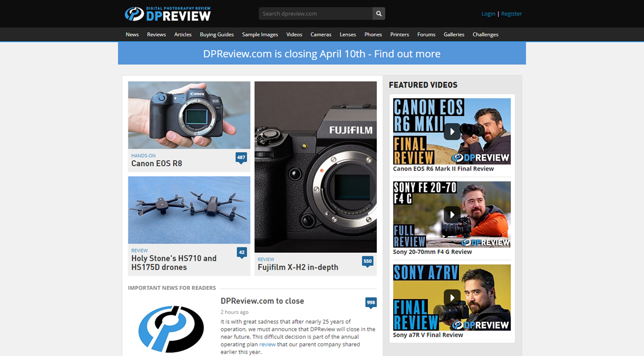
Task: Open the DPReview.com to close headline
Action: (x=262, y=301)
